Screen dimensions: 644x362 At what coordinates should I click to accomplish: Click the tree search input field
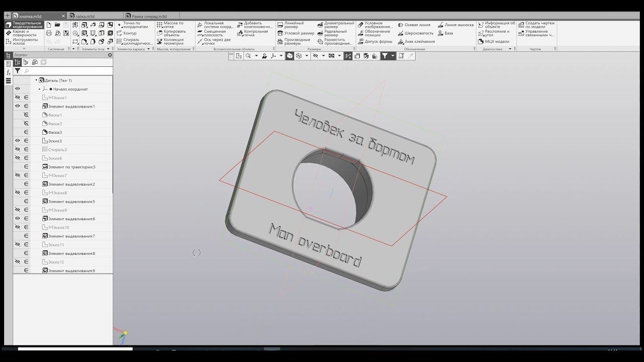point(68,71)
